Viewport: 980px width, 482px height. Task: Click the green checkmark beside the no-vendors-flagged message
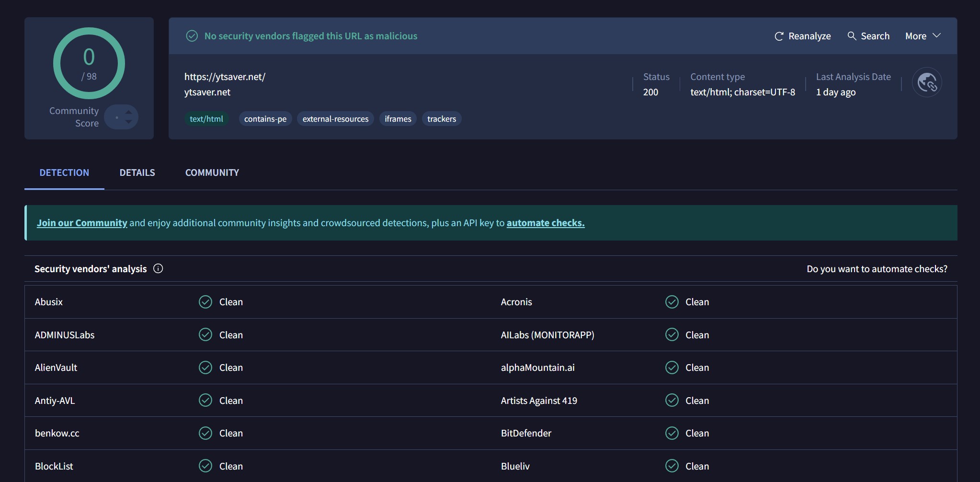[x=192, y=36]
